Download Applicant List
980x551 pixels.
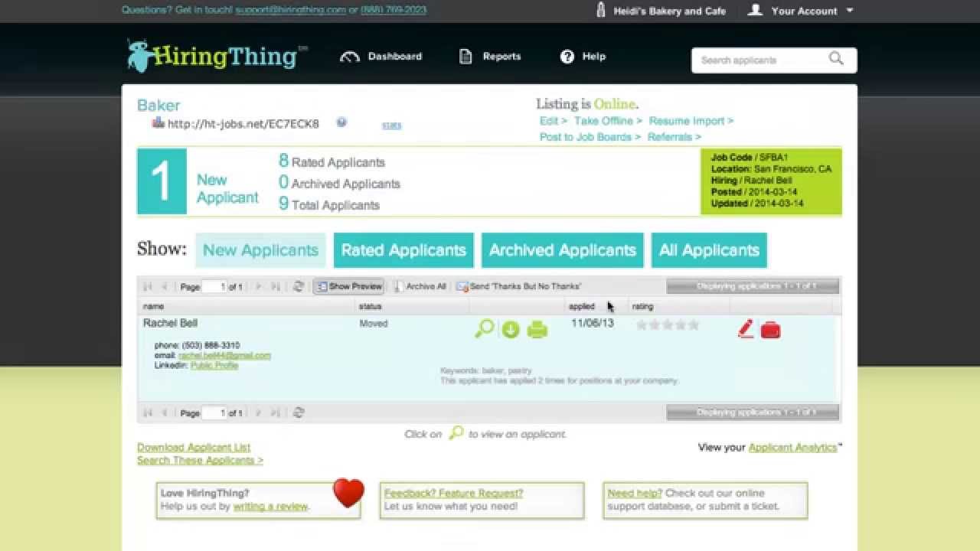point(194,447)
